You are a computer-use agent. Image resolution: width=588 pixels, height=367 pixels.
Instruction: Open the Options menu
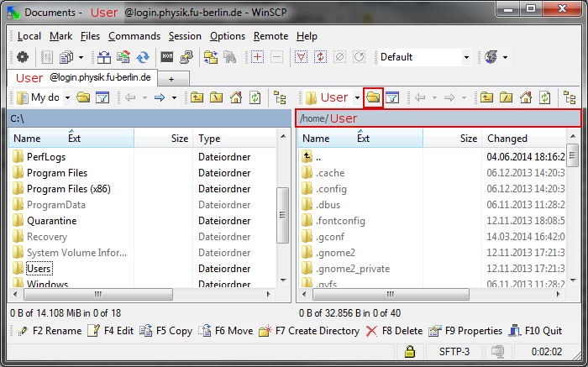click(x=228, y=36)
